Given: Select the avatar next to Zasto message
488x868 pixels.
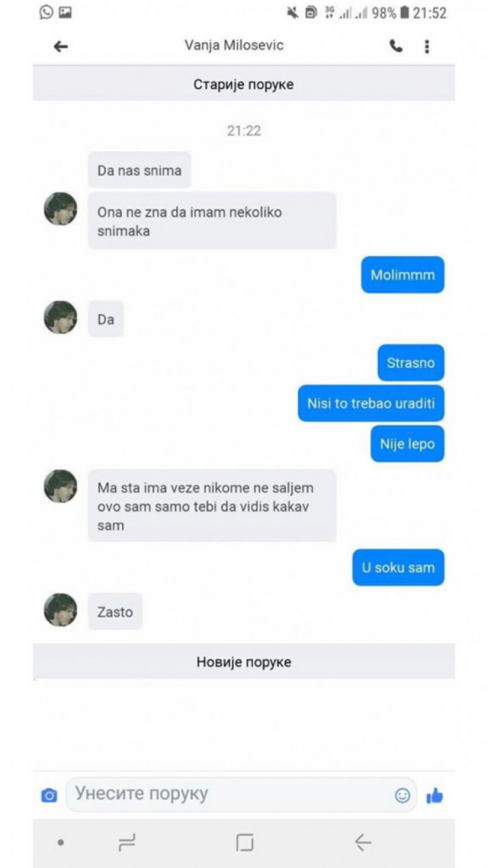Looking at the screenshot, I should click(x=60, y=610).
